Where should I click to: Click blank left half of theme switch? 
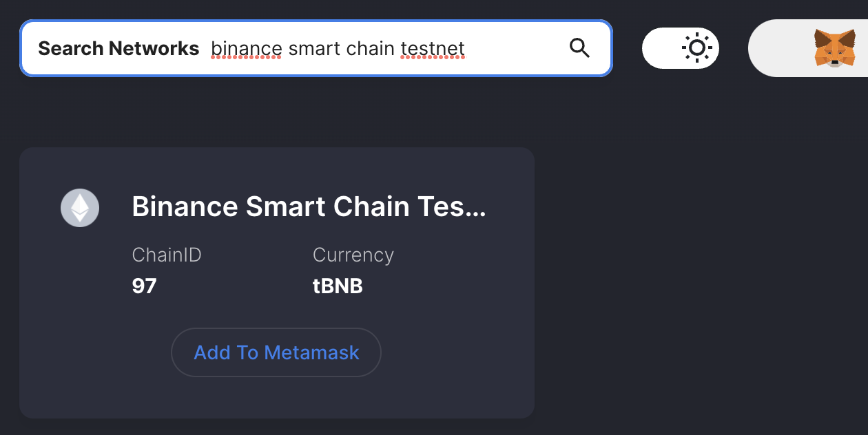click(660, 48)
